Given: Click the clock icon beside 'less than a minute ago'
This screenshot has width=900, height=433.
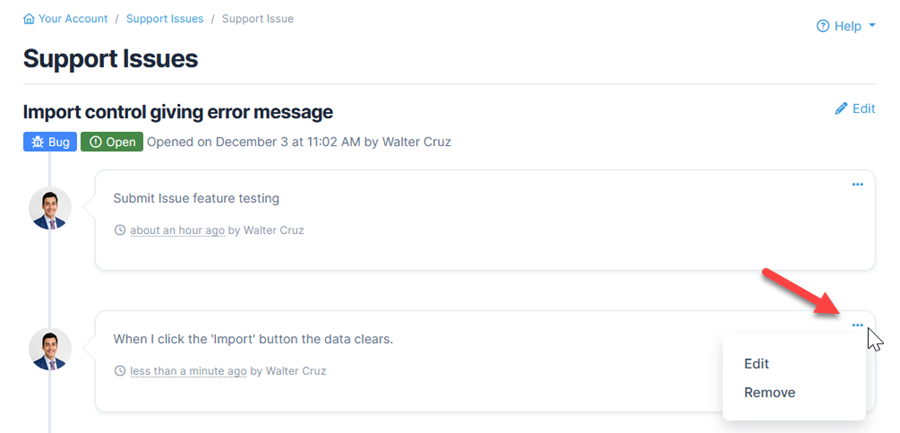Looking at the screenshot, I should 120,371.
